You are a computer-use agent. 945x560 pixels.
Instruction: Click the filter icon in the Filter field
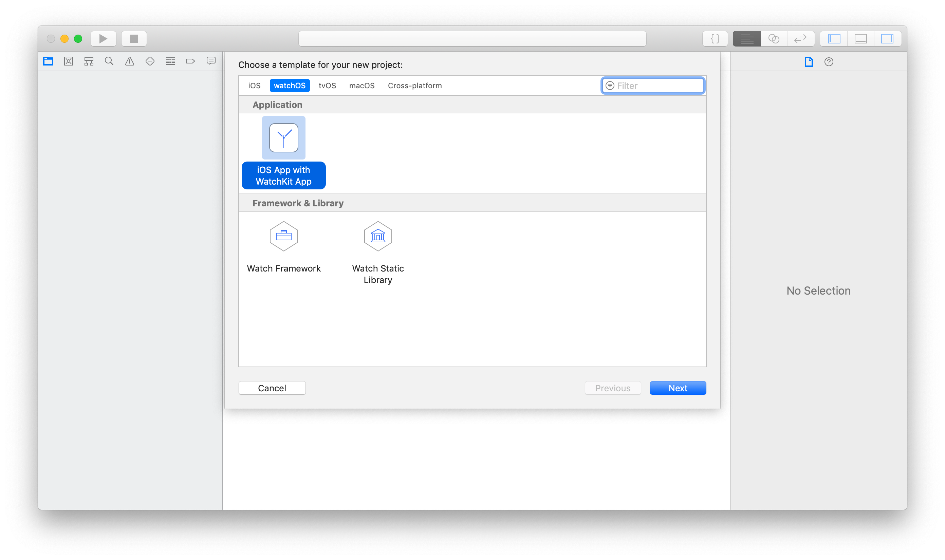610,86
